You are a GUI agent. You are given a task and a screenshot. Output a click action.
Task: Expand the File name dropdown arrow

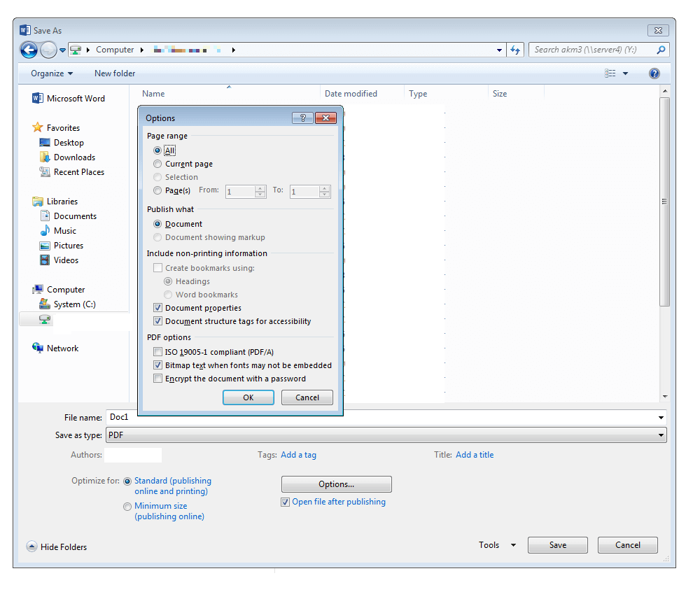tap(661, 418)
